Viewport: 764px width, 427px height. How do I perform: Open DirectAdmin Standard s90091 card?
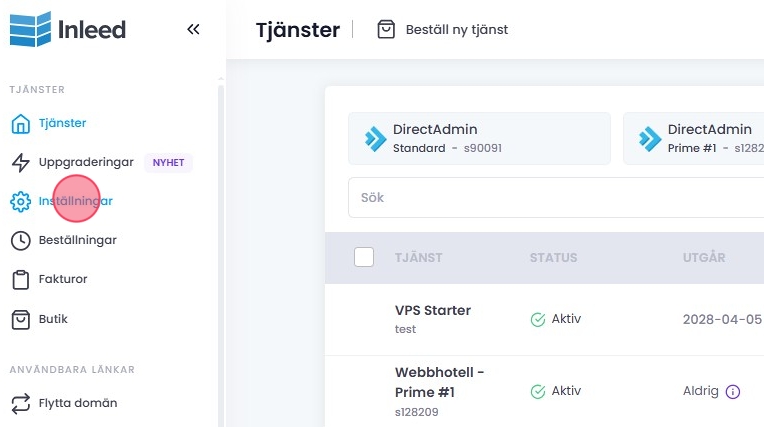point(479,138)
